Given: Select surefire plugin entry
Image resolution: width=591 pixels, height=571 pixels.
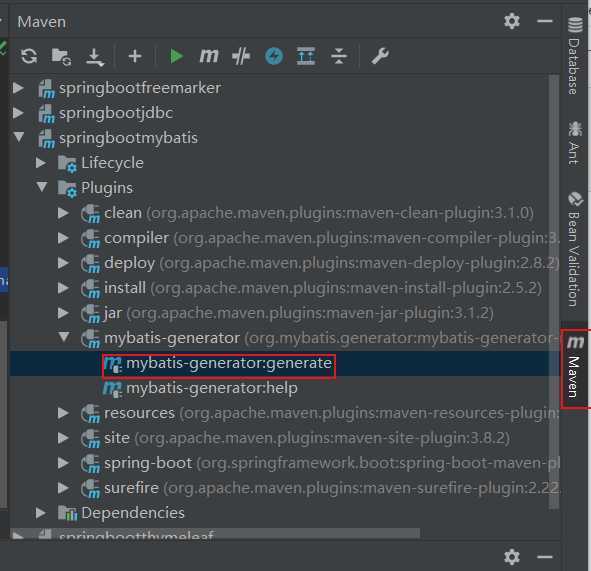Looking at the screenshot, I should (332, 488).
